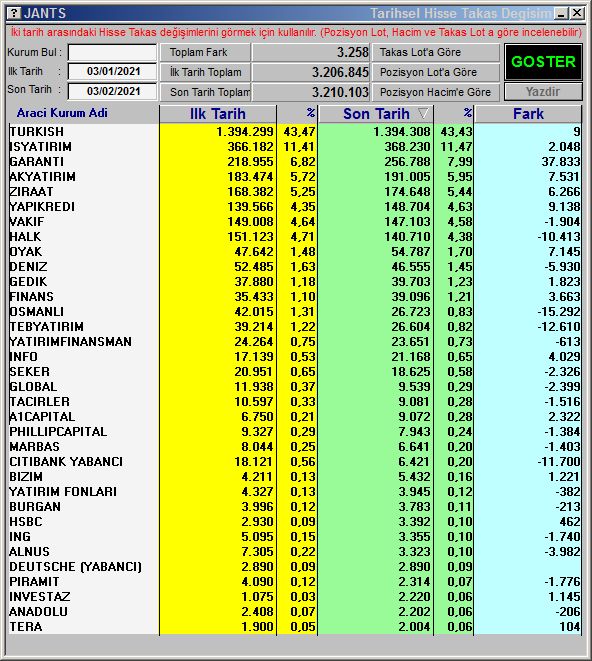Select the INFO row
The height and width of the screenshot is (661, 592).
click(x=295, y=357)
